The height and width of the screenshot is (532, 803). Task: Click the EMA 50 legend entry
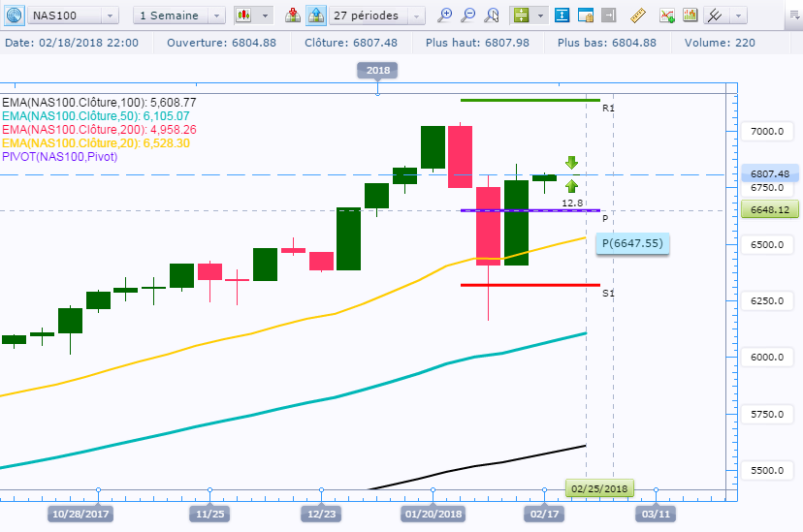click(x=96, y=116)
